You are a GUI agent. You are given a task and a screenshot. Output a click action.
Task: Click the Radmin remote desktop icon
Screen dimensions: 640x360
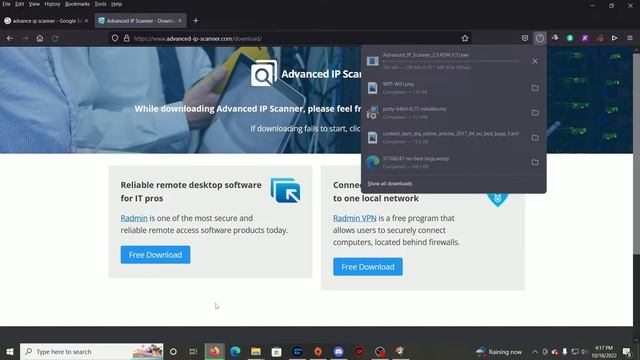coord(286,191)
